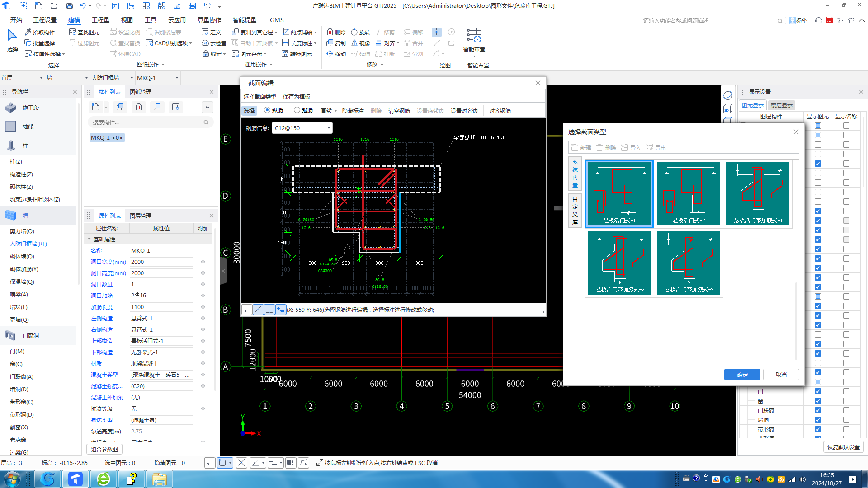Toggle 显示图元 checkbox for 墙洞 row

pyautogui.click(x=818, y=420)
